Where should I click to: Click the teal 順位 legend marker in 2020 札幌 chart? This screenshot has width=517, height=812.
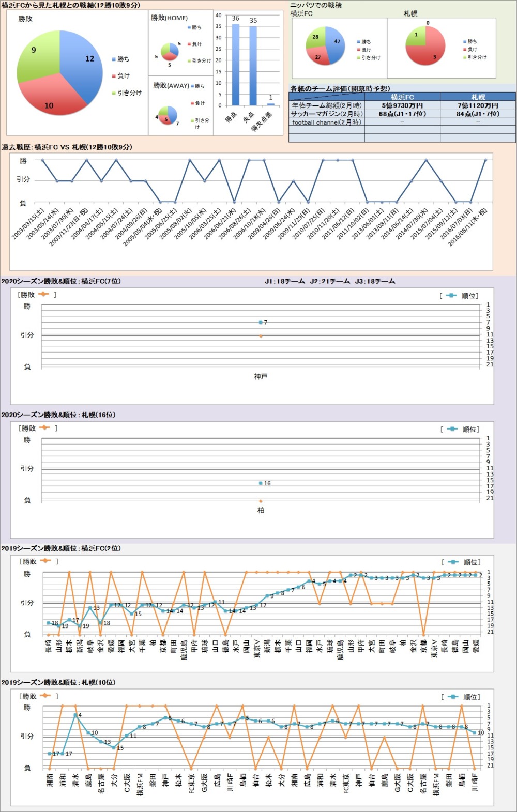point(452,429)
